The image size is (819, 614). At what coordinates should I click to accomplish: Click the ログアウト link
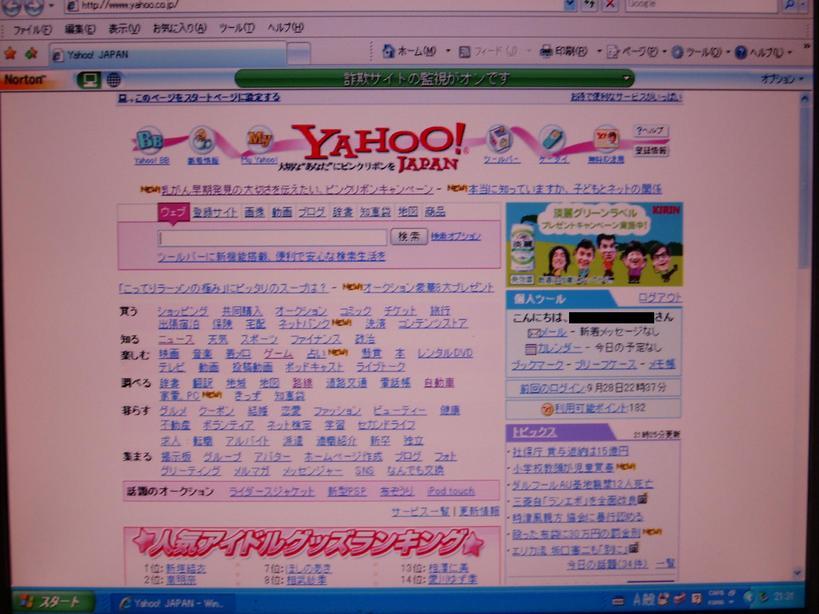click(659, 297)
